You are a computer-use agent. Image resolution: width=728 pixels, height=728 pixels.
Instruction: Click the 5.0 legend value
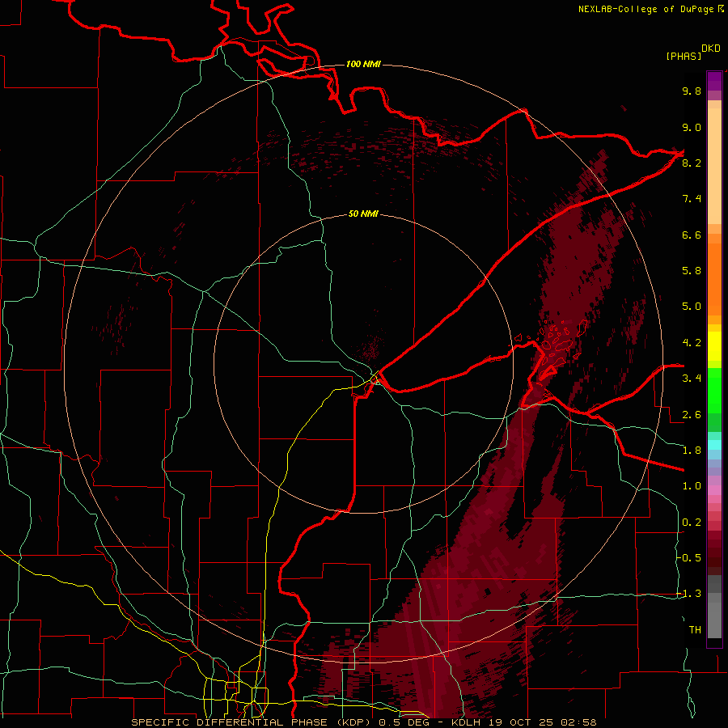point(692,307)
